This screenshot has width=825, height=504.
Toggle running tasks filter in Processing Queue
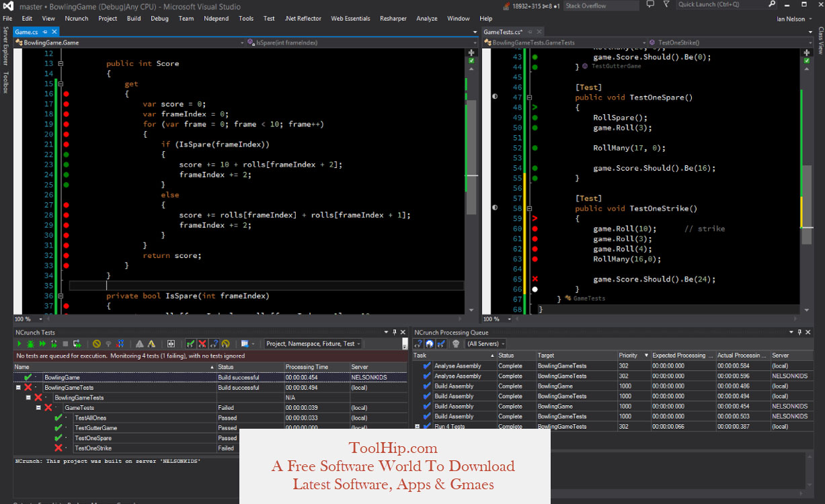point(430,343)
